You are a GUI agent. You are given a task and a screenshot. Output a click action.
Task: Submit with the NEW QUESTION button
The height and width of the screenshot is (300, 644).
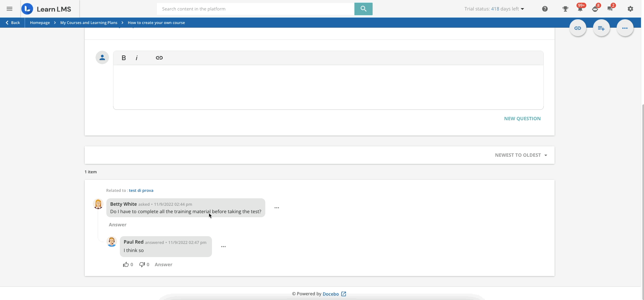pyautogui.click(x=522, y=119)
